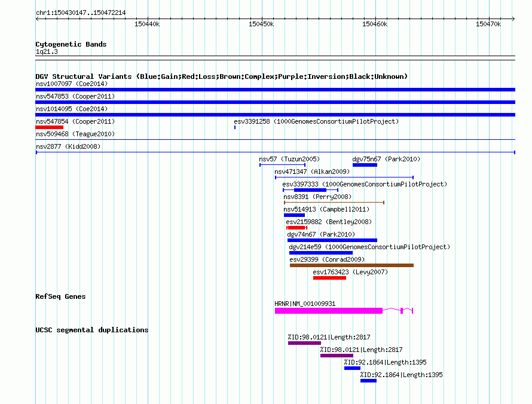Click the first purple 98.0121 duplication bar
The height and width of the screenshot is (404, 532).
(x=304, y=343)
